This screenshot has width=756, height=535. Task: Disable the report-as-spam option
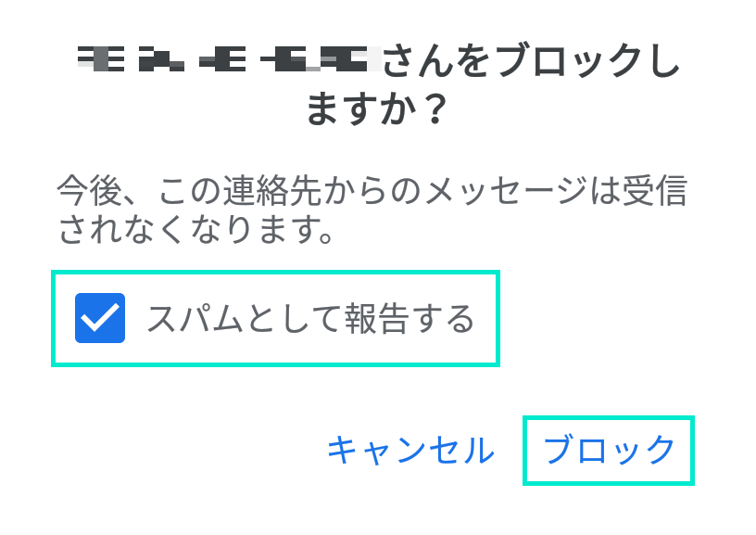[100, 318]
